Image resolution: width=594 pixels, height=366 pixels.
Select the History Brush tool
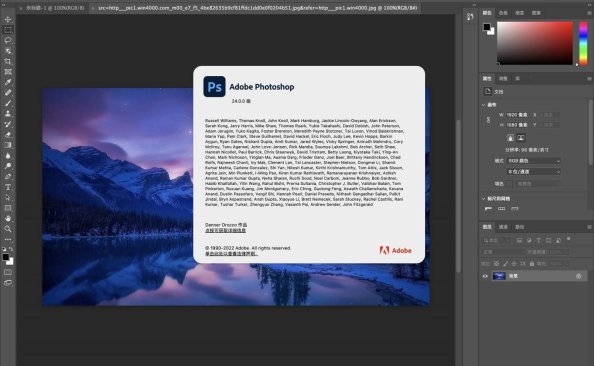click(8, 124)
